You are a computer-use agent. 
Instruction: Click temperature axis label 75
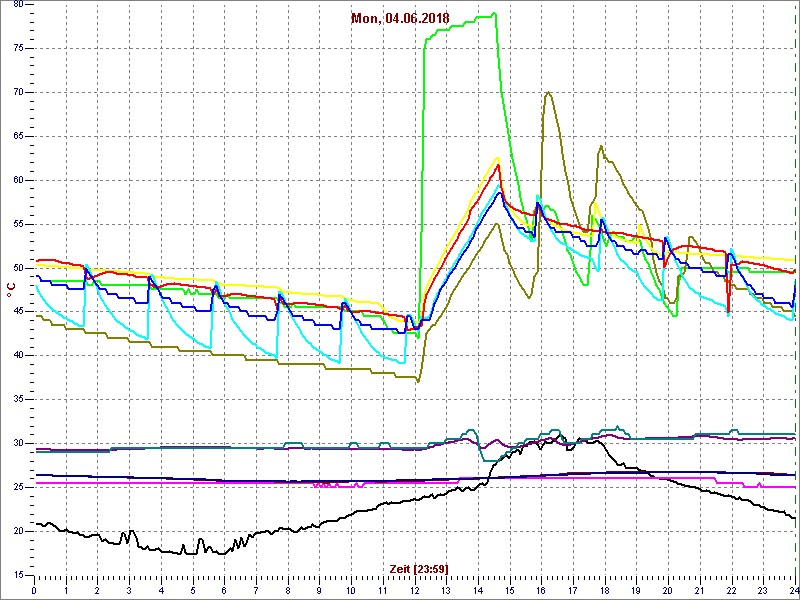tap(18, 48)
